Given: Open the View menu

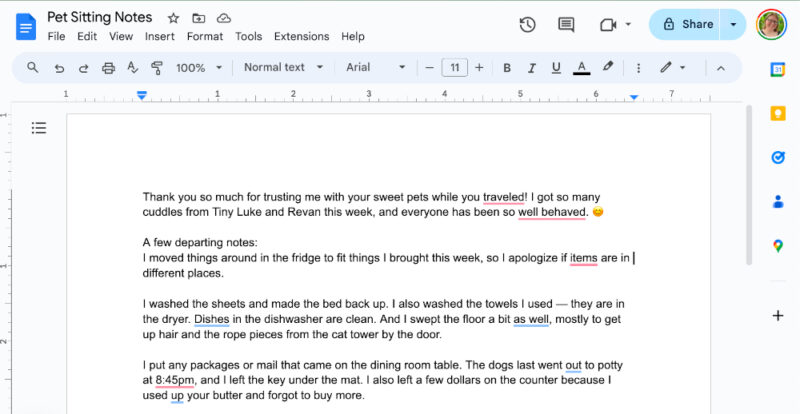Looking at the screenshot, I should tap(121, 36).
